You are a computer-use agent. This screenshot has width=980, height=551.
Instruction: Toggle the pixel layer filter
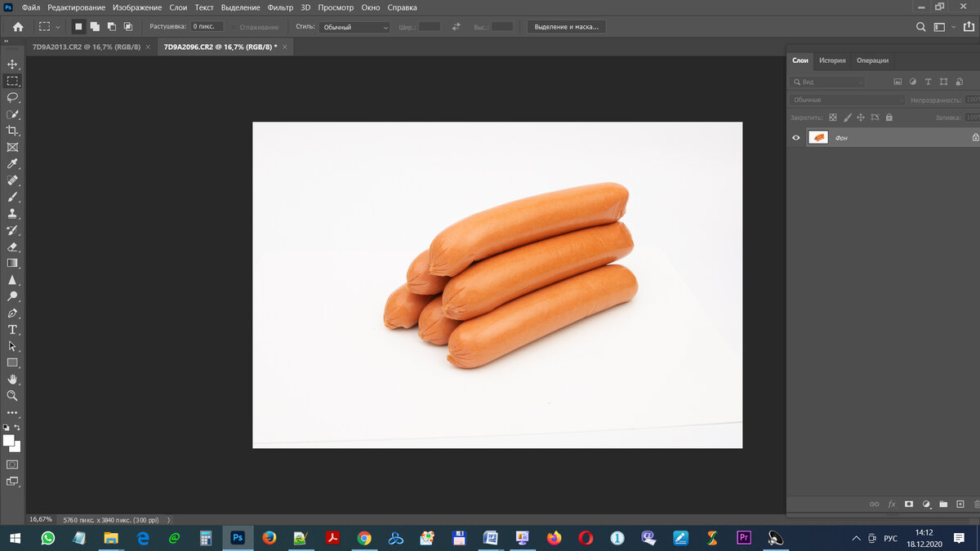898,82
